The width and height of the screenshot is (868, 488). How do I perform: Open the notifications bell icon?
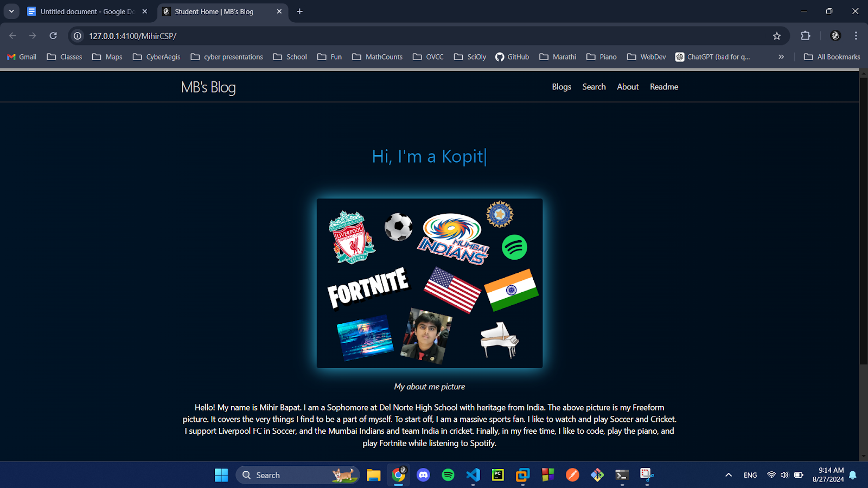click(x=853, y=475)
